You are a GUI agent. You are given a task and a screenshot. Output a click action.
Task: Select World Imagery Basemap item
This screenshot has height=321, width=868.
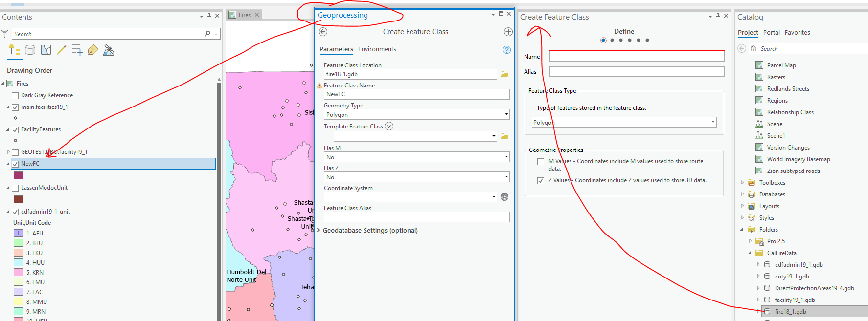pyautogui.click(x=799, y=159)
